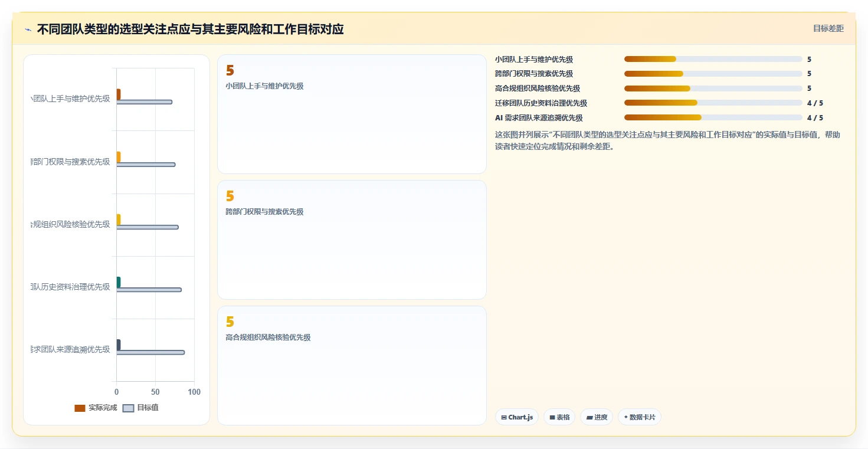Click the progress list label AI 需求团队来源追溯优先级

click(539, 118)
